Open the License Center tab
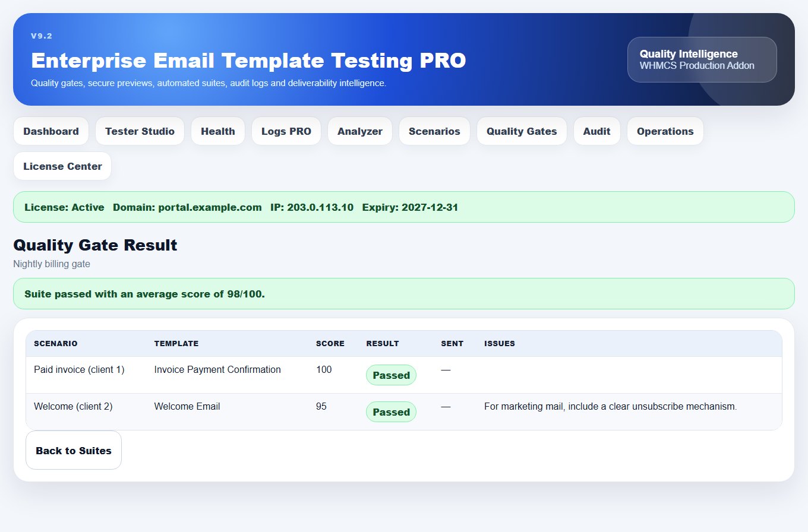Image resolution: width=808 pixels, height=532 pixels. (x=62, y=166)
